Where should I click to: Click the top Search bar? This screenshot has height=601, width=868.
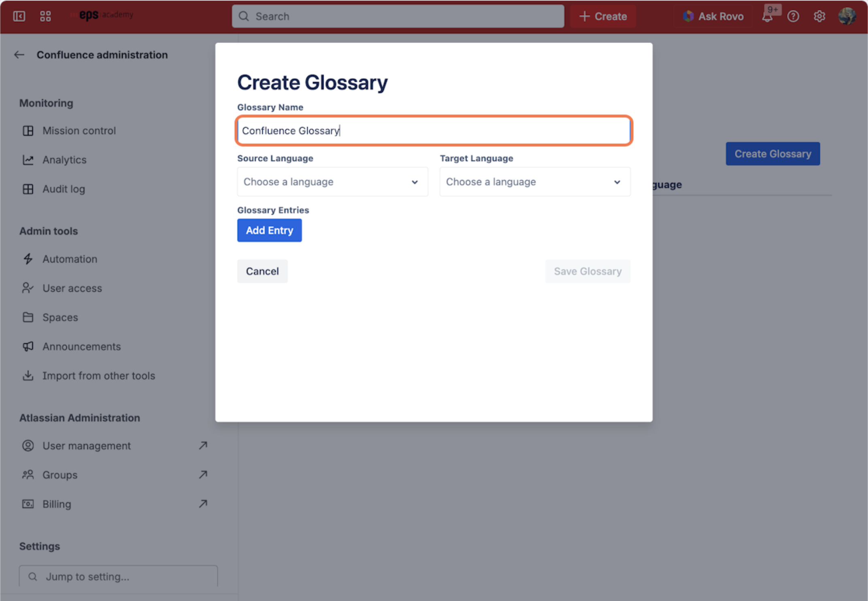pos(398,16)
